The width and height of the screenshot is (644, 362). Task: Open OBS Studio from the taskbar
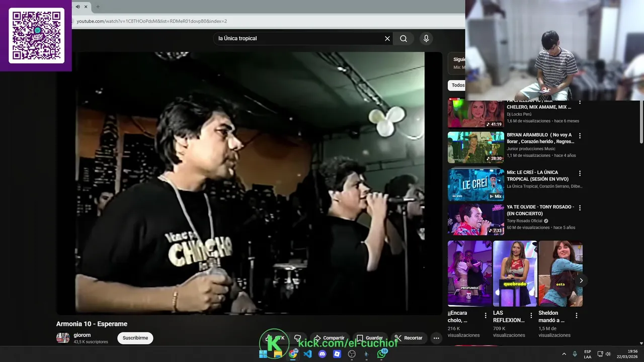pyautogui.click(x=352, y=354)
